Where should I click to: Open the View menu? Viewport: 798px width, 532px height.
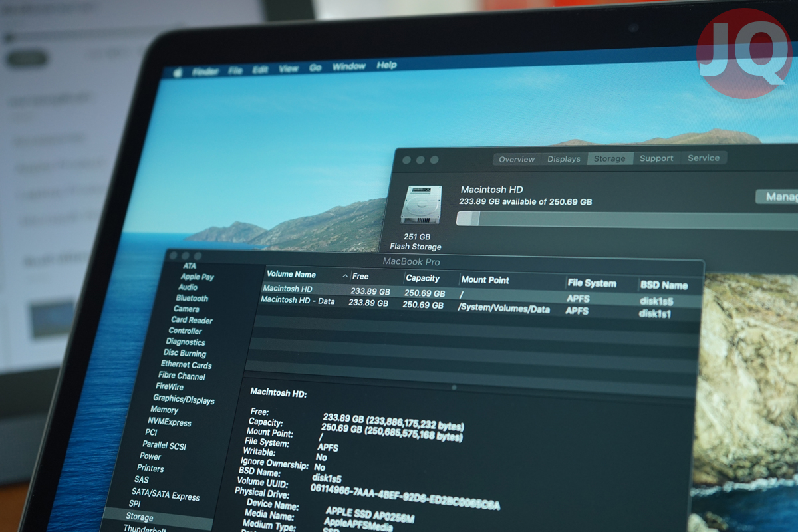pos(289,68)
